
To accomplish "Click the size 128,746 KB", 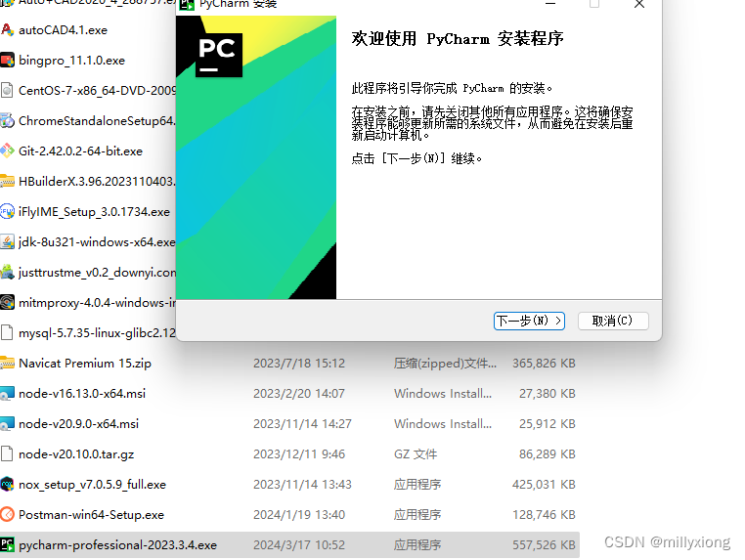I will pos(544,515).
